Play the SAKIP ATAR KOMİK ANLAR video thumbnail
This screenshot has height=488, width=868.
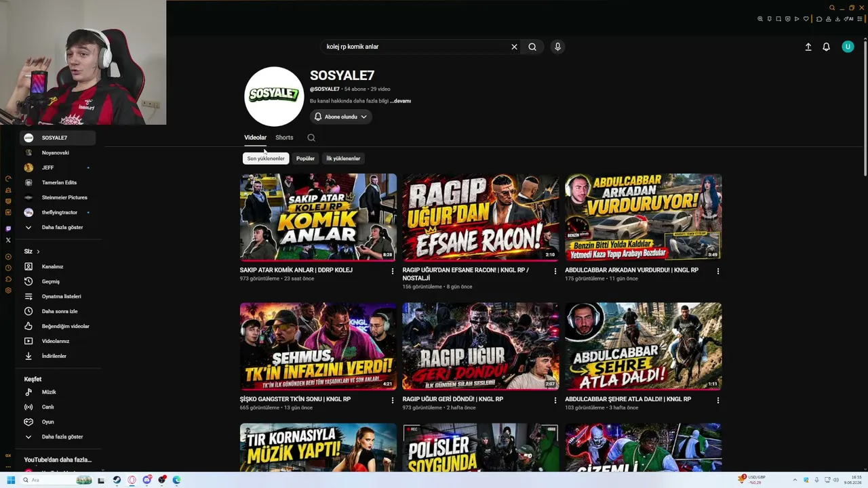pyautogui.click(x=318, y=217)
